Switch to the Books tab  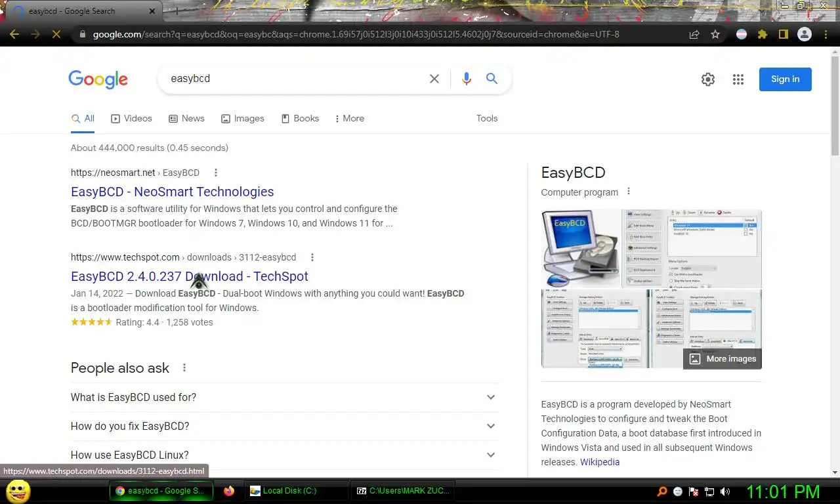[300, 119]
